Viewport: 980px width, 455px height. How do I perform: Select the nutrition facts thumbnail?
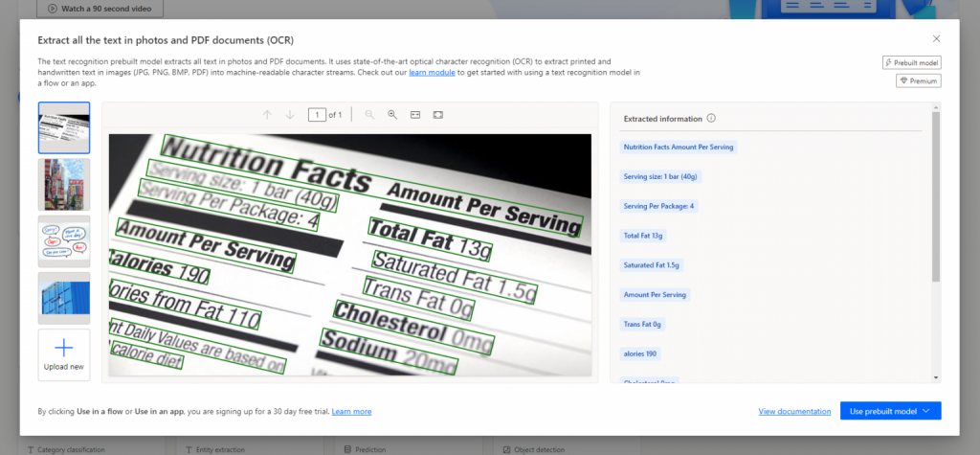[64, 127]
